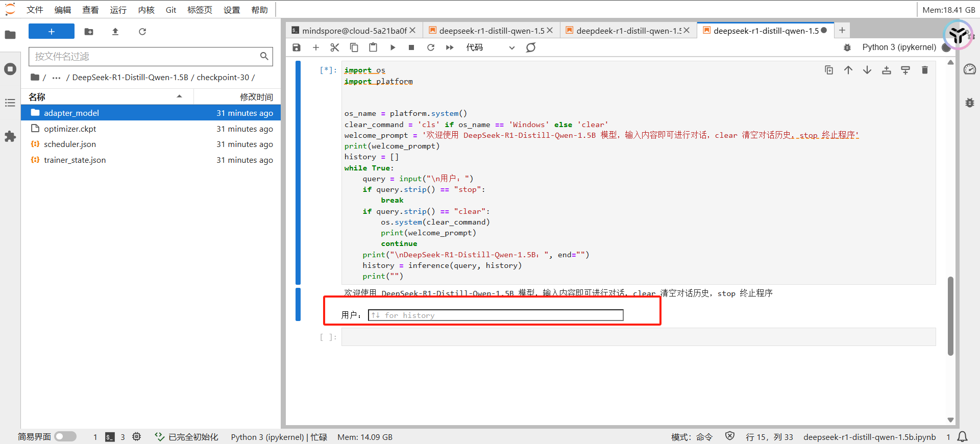Image resolution: width=980 pixels, height=444 pixels.
Task: Save the notebook with the save icon
Action: [297, 47]
